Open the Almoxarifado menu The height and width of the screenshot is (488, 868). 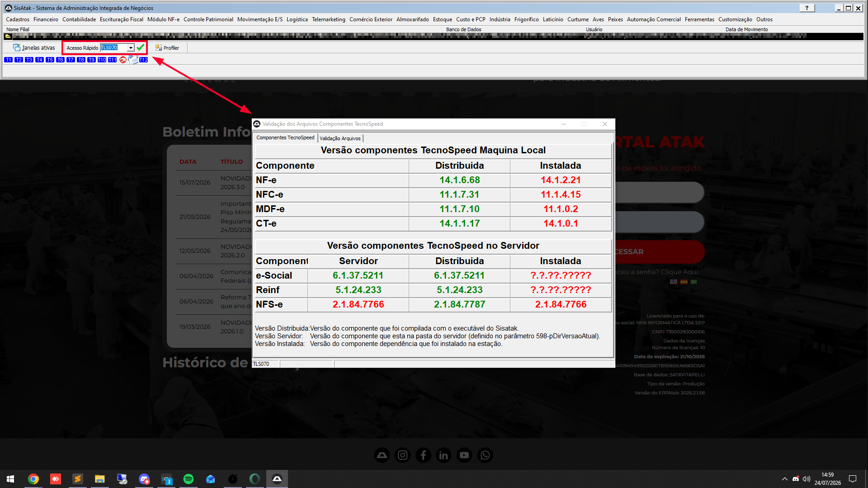413,19
